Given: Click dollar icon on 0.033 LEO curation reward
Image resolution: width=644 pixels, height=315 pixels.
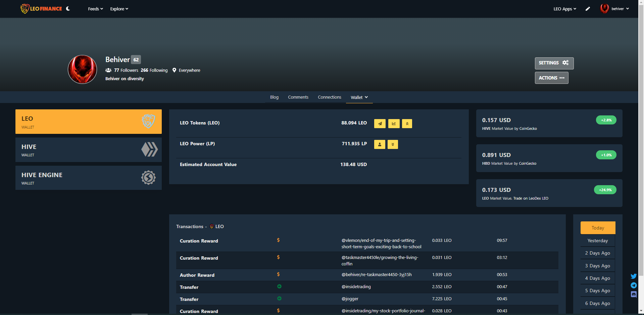Looking at the screenshot, I should (278, 240).
